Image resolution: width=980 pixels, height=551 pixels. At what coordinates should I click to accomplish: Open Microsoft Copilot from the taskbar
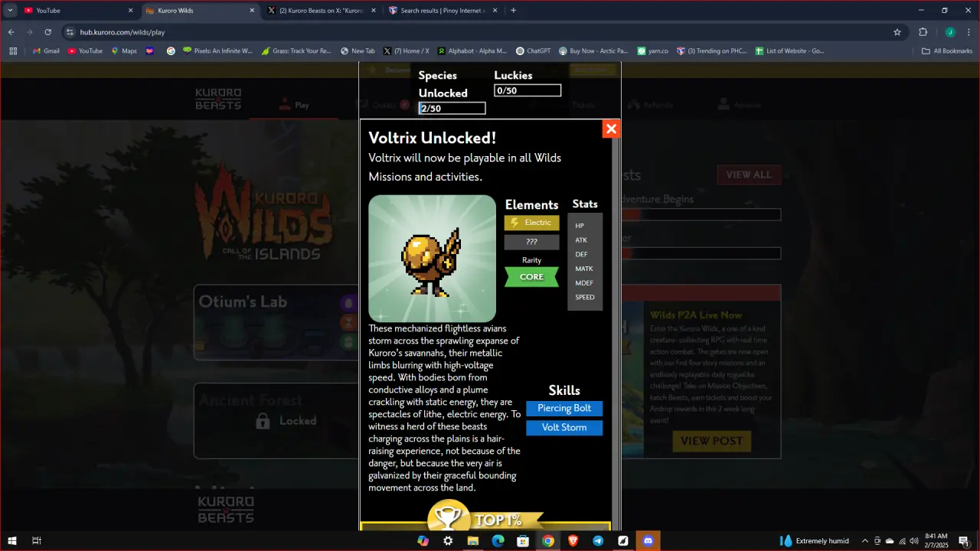[x=423, y=540]
